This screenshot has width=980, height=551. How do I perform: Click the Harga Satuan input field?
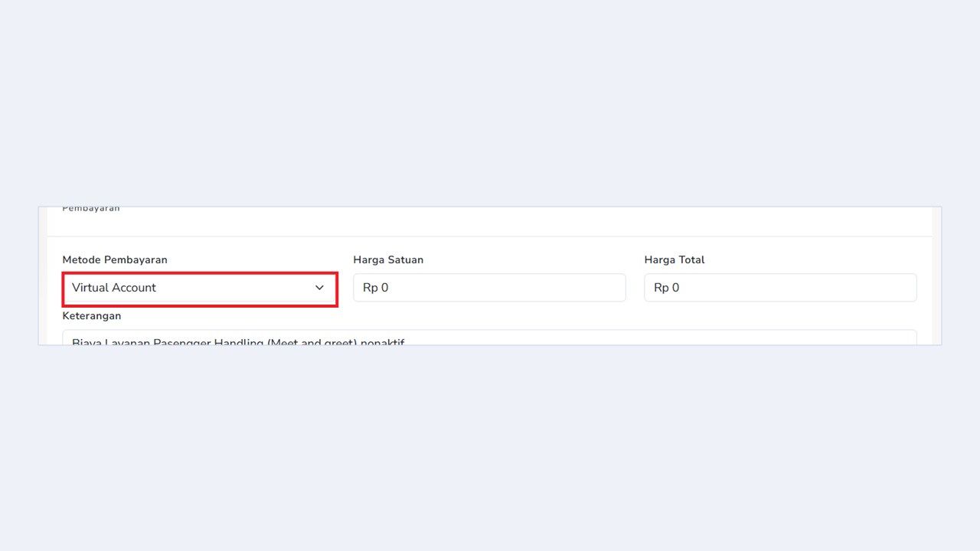coord(489,288)
